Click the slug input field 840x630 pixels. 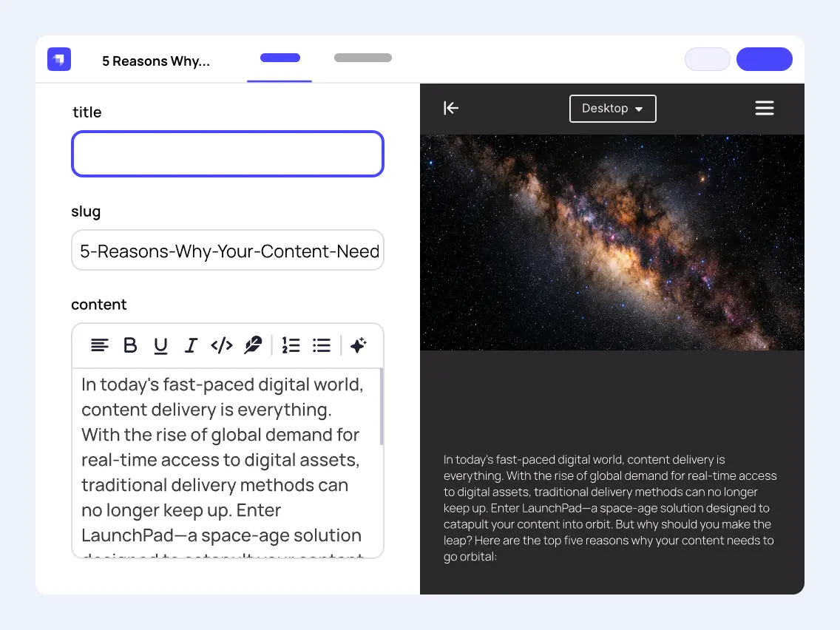click(x=228, y=250)
